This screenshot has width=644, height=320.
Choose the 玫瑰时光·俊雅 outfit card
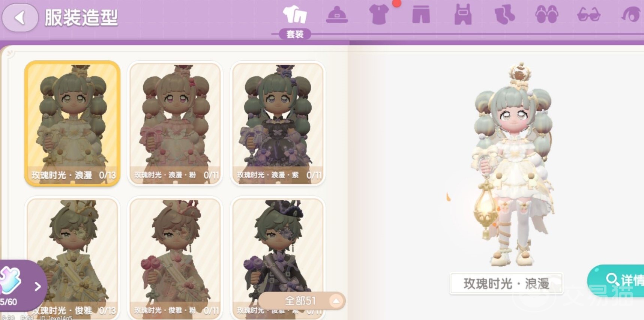pyautogui.click(x=72, y=258)
